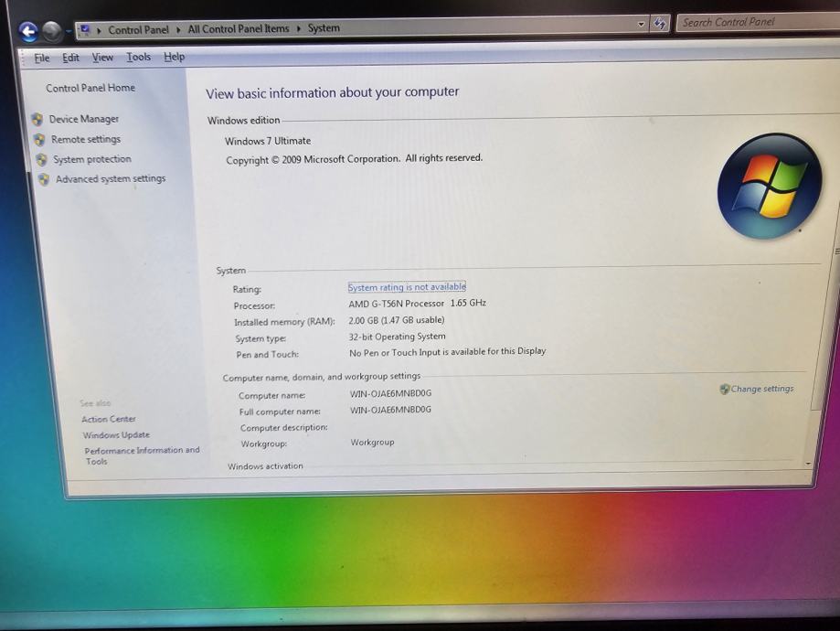Go to Control Panel Home
Viewport: 840px width, 631px height.
point(90,88)
